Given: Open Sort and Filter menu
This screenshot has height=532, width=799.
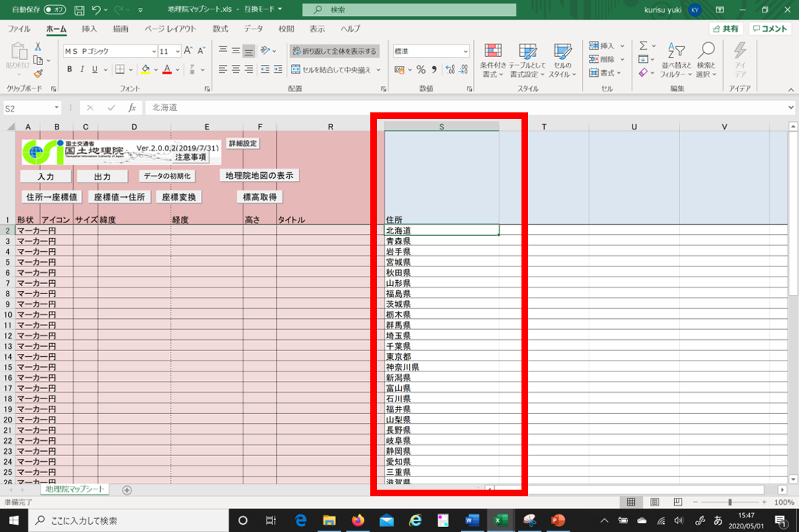Looking at the screenshot, I should [x=676, y=61].
